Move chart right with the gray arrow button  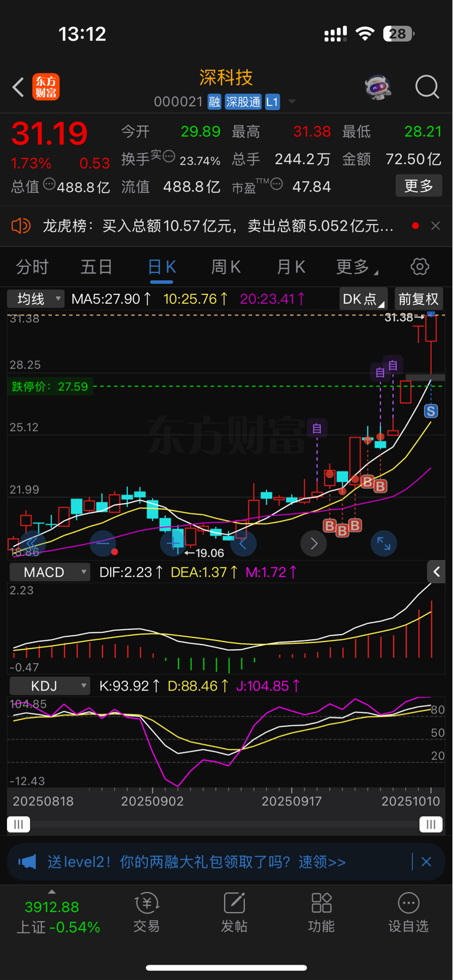coord(313,543)
